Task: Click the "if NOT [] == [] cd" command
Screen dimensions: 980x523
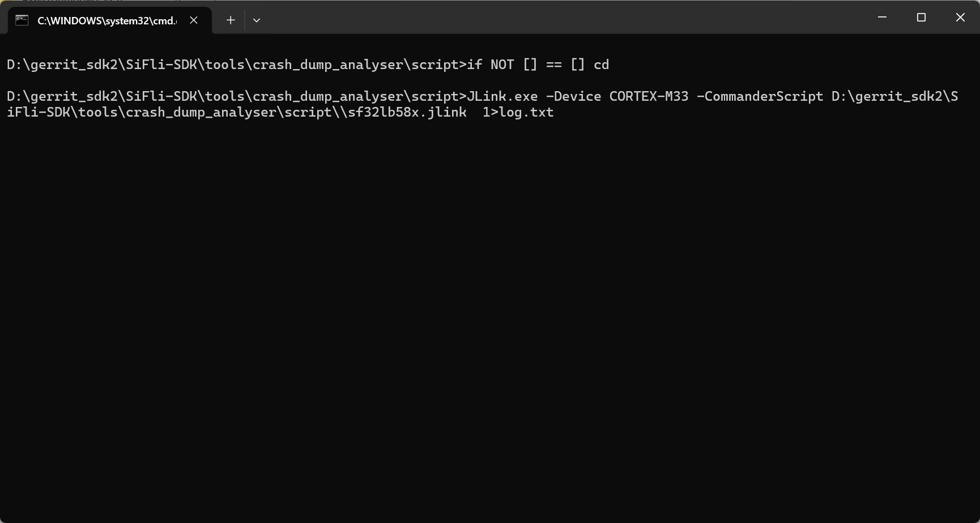Action: pos(538,65)
